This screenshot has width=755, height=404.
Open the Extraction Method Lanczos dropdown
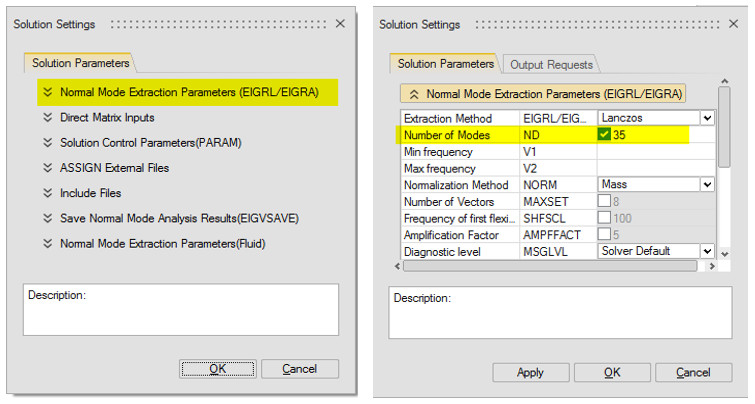tap(708, 118)
